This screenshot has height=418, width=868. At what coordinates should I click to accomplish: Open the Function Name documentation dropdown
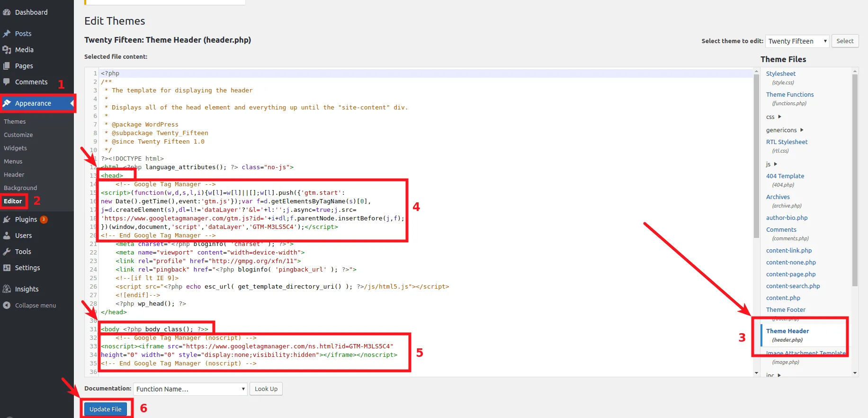[x=190, y=389]
